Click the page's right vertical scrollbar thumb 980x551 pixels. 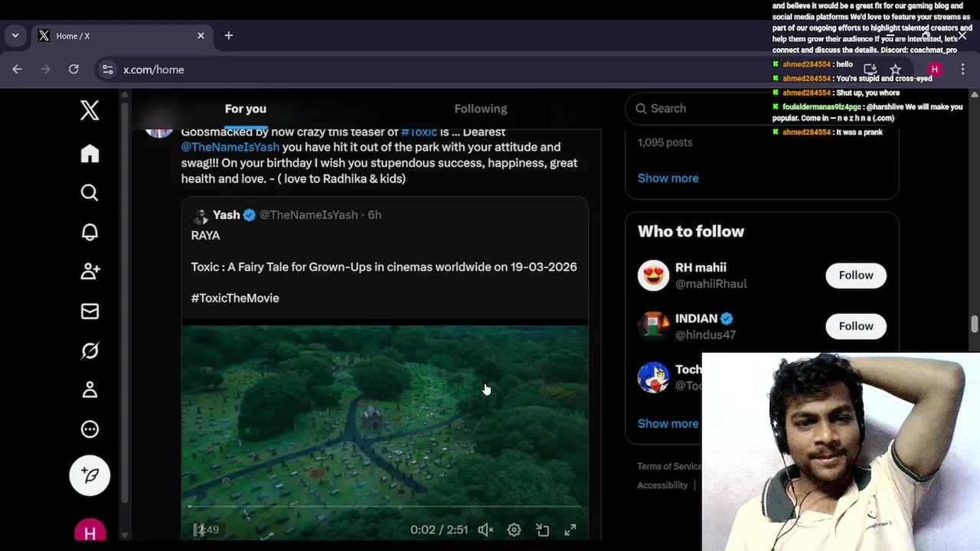[974, 324]
